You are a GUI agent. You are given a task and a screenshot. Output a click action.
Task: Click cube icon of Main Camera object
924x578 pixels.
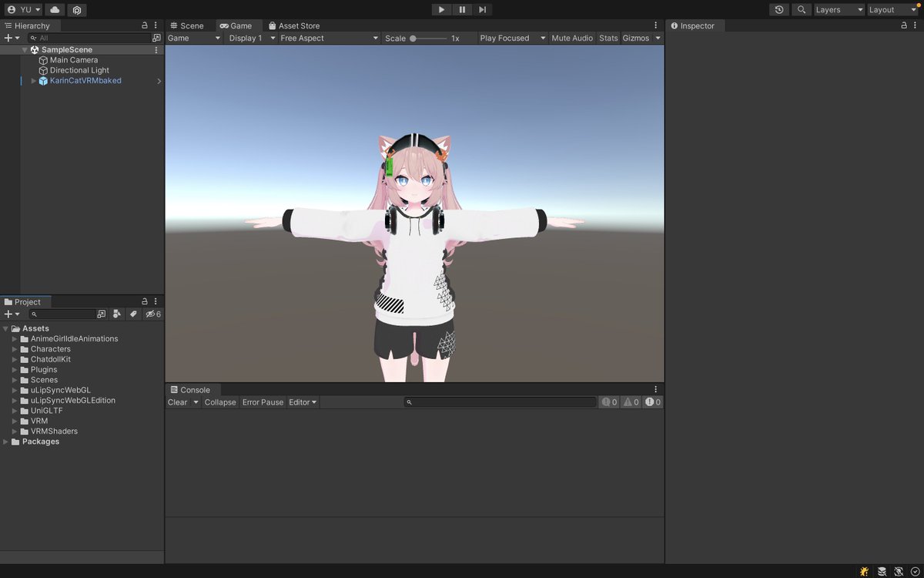tap(43, 60)
